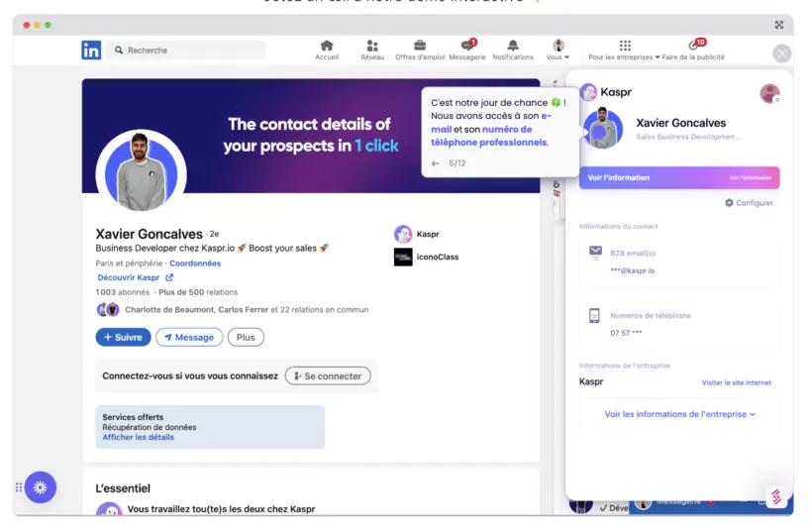Click the Kaspr company logo on the profile
Image resolution: width=812 pixels, height=530 pixels.
403,234
